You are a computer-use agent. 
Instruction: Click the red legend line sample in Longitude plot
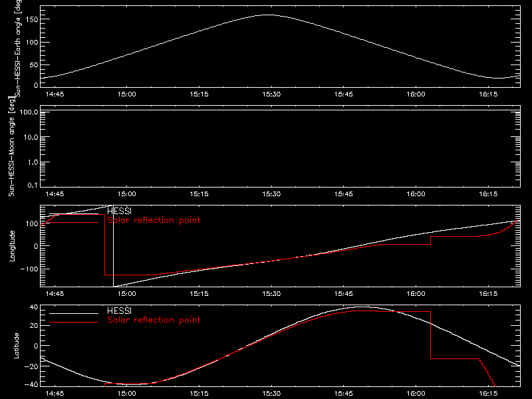(74, 223)
